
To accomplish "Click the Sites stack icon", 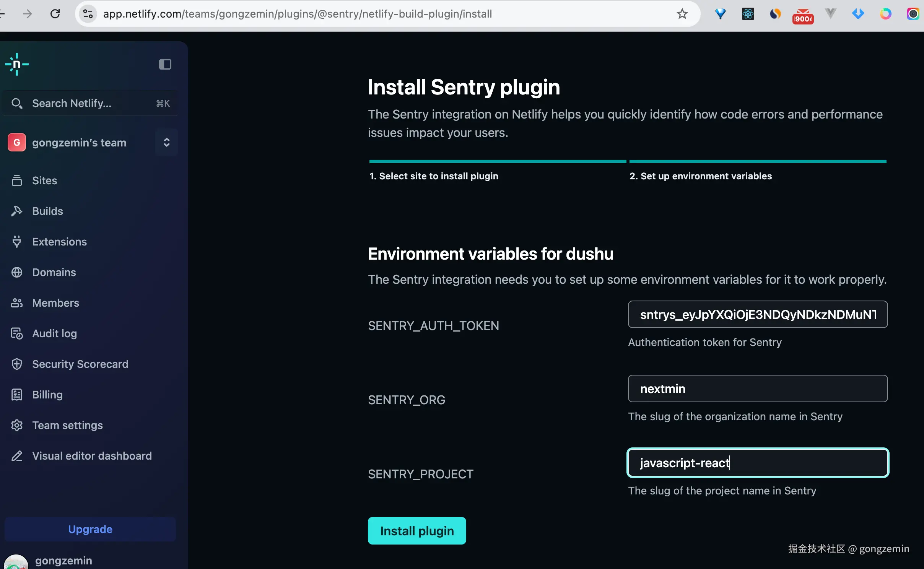I will point(17,180).
